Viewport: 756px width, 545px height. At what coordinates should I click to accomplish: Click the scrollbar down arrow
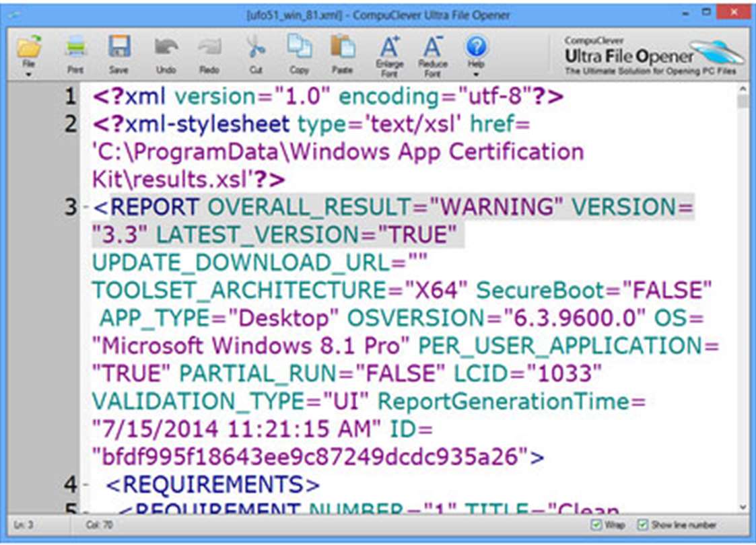coord(743,507)
